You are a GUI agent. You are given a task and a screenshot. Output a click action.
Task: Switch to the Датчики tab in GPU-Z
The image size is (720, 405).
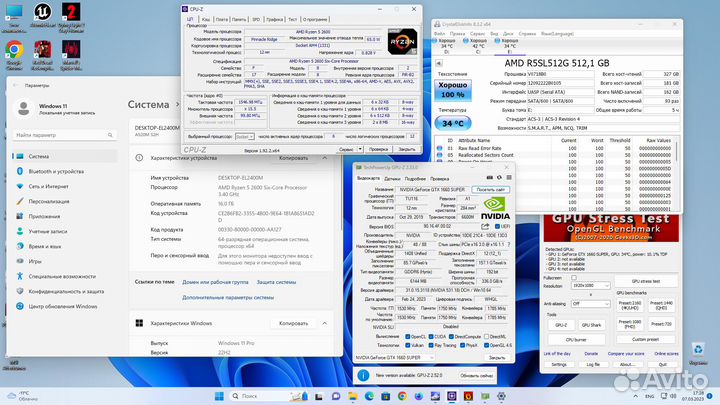(392, 179)
